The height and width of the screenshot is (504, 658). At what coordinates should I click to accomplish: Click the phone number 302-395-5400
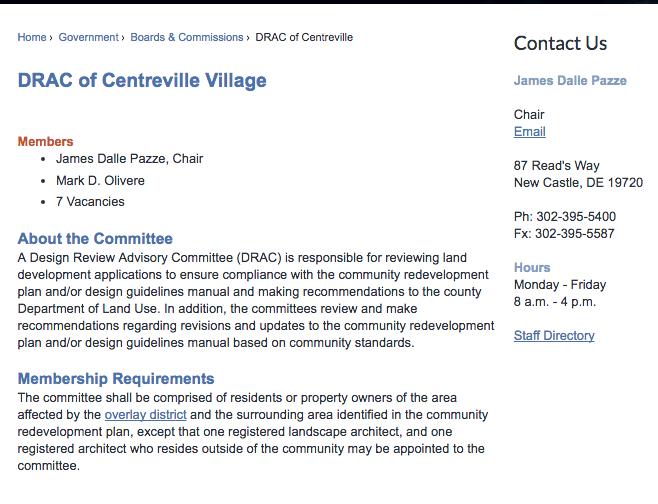click(576, 217)
